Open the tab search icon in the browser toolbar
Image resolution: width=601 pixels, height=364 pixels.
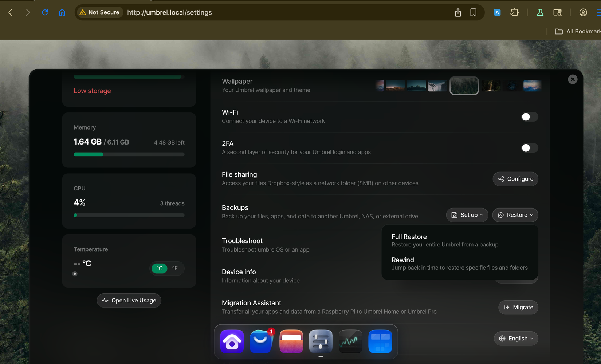(x=557, y=12)
